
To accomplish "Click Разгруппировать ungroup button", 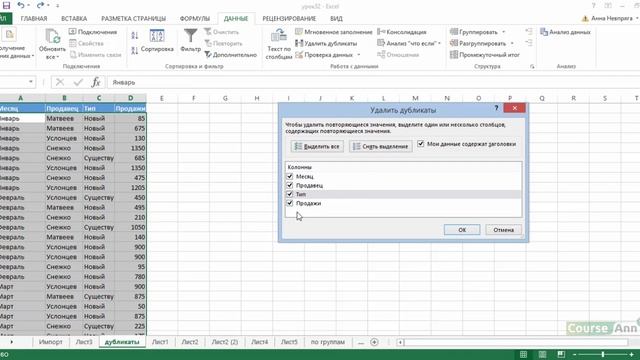I will [x=478, y=43].
